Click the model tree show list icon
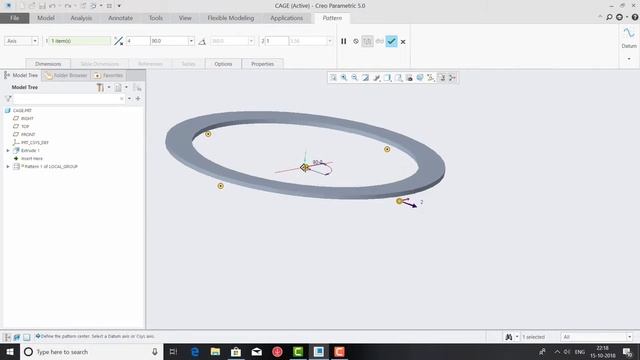The height and width of the screenshot is (360, 640). pyautogui.click(x=118, y=87)
